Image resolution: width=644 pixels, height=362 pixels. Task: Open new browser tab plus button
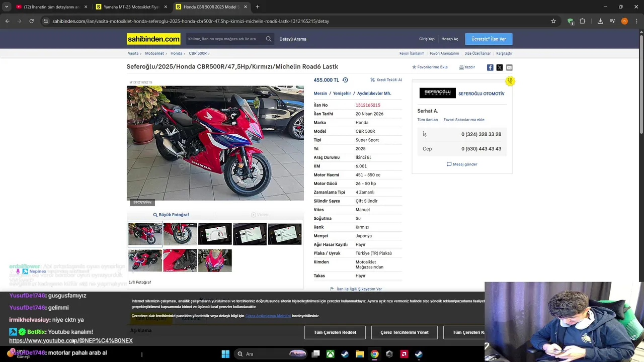pos(258,7)
